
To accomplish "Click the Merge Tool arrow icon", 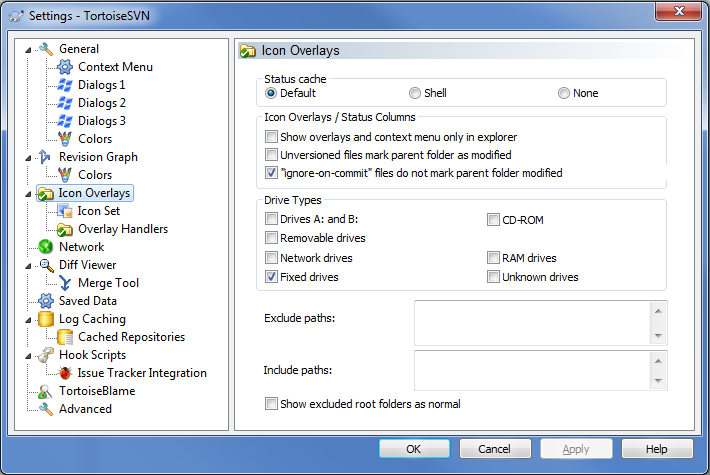I will coord(65,283).
